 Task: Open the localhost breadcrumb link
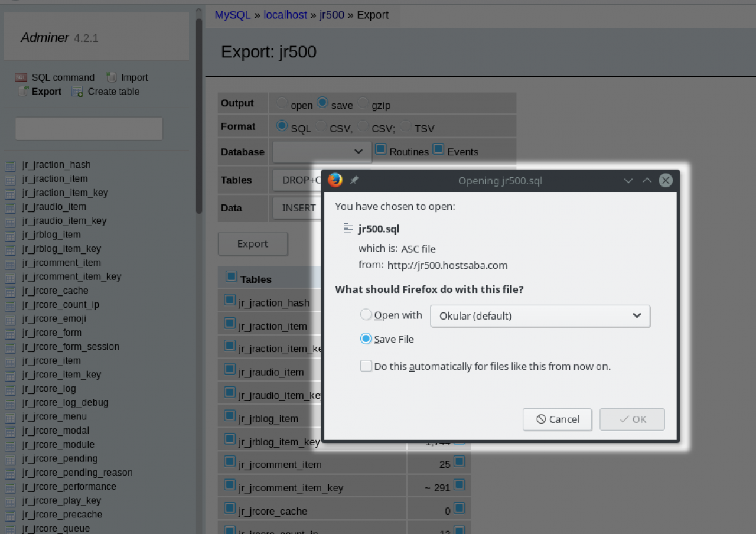point(285,15)
